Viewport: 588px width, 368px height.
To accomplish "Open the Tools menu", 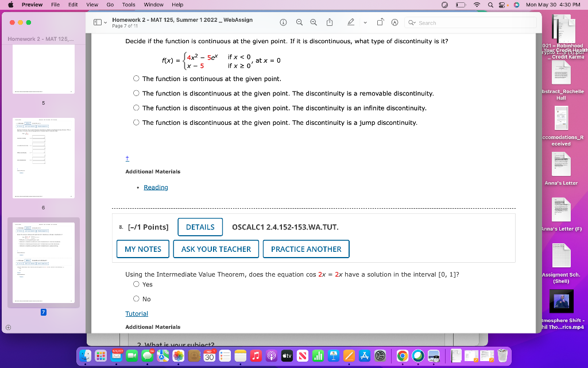I will pyautogui.click(x=129, y=5).
